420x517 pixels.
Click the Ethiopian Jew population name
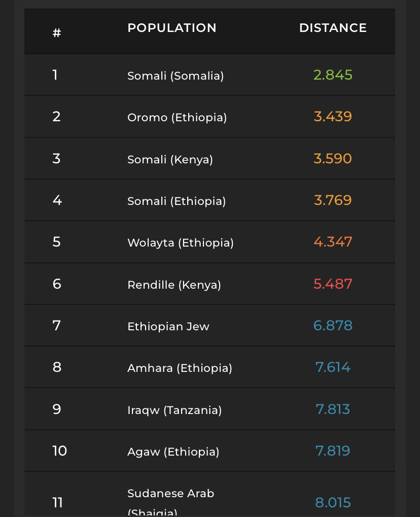(168, 326)
